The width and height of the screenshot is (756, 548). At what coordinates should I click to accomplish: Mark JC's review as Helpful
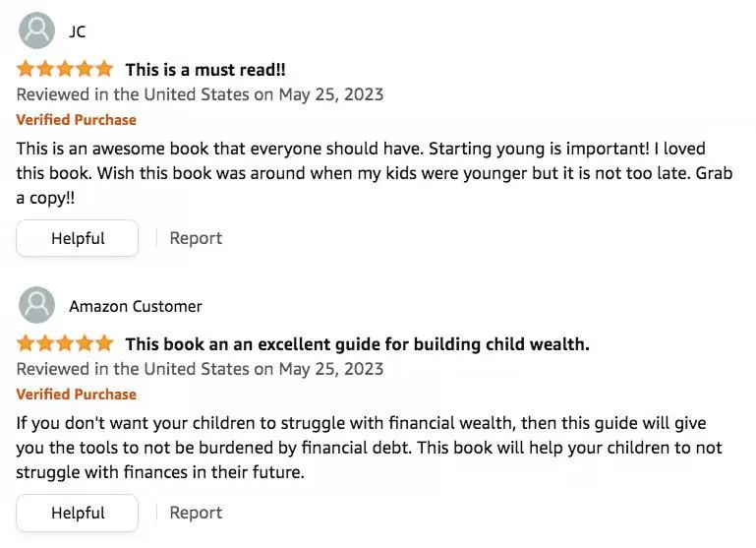[78, 238]
